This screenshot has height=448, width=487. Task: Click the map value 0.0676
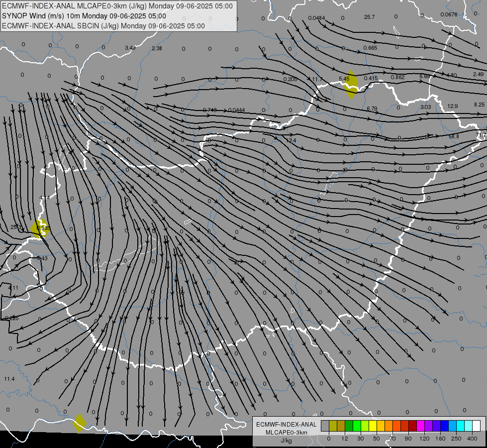click(449, 14)
